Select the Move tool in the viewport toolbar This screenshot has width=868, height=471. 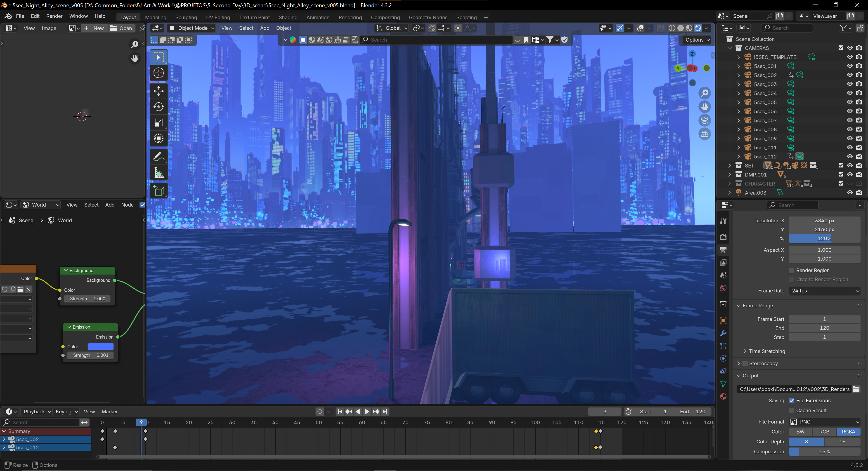[158, 91]
